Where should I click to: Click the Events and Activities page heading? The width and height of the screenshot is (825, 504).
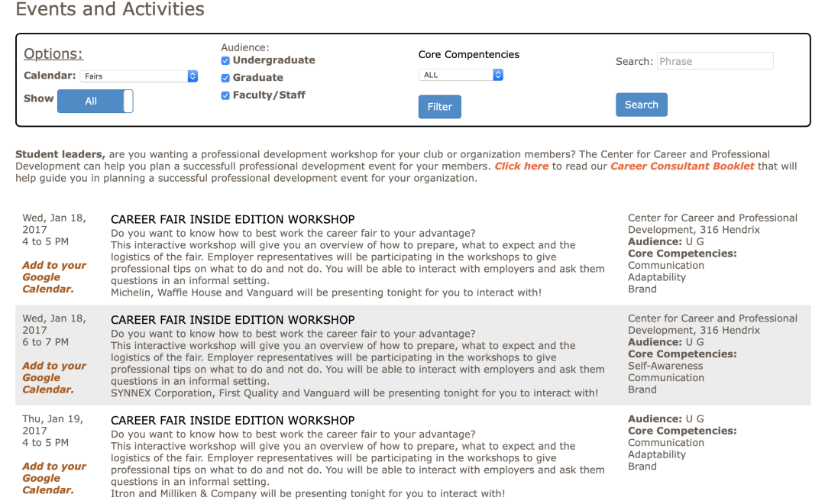click(x=110, y=10)
